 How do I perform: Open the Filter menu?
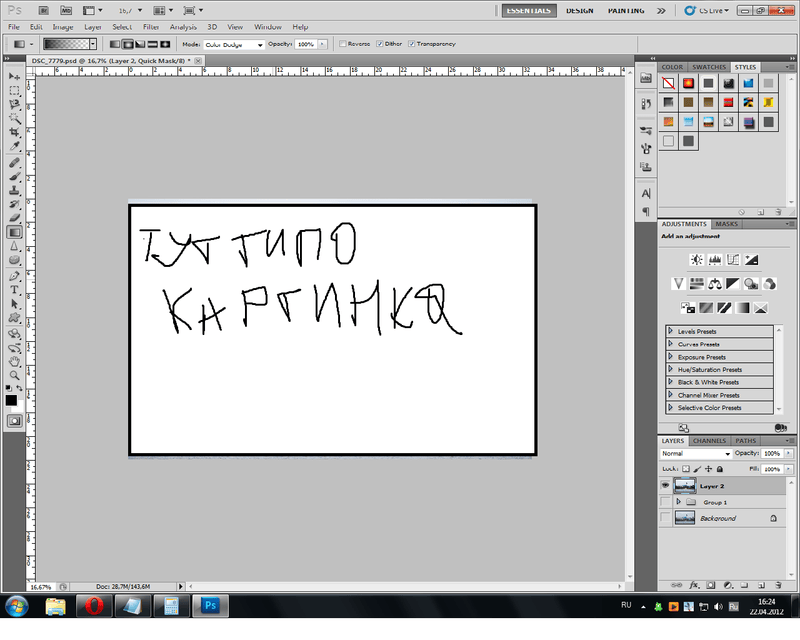(151, 26)
